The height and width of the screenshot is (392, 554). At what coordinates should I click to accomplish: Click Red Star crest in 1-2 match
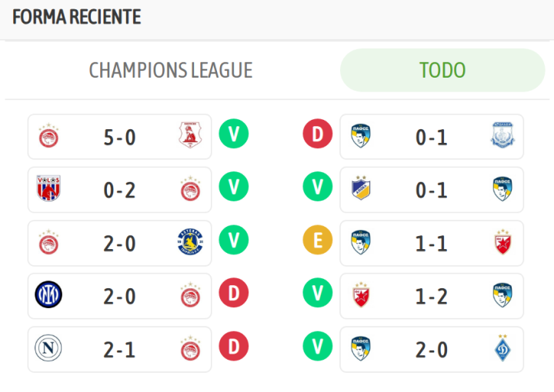point(361,295)
